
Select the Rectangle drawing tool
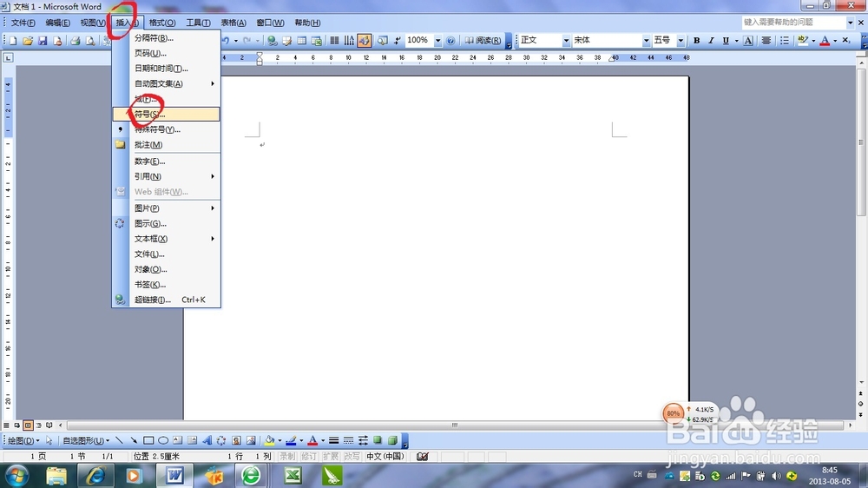(x=148, y=441)
